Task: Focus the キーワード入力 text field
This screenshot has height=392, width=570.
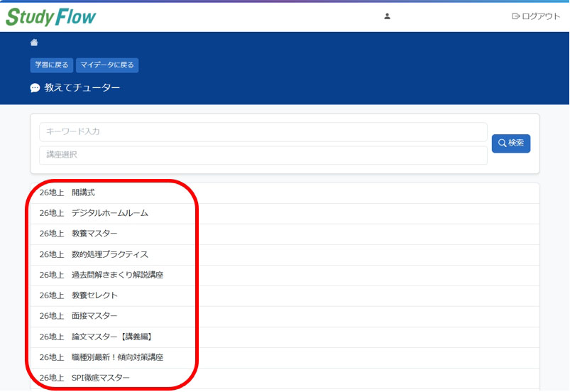Action: [263, 132]
